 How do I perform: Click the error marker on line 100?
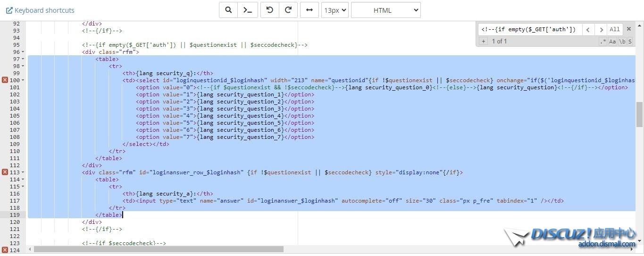coord(5,80)
